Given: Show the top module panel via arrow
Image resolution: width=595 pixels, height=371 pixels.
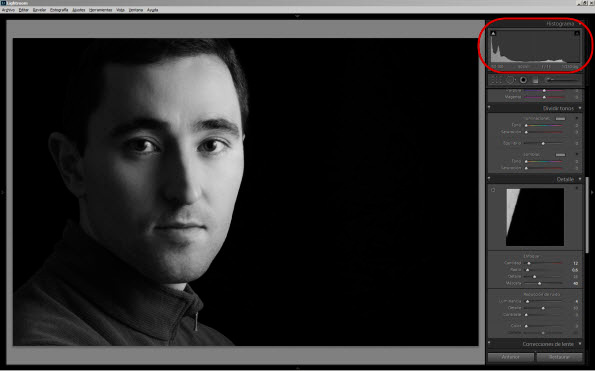Looking at the screenshot, I should click(297, 16).
